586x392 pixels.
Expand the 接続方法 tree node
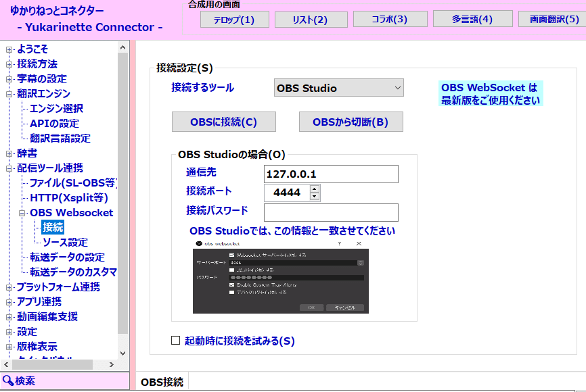9,64
